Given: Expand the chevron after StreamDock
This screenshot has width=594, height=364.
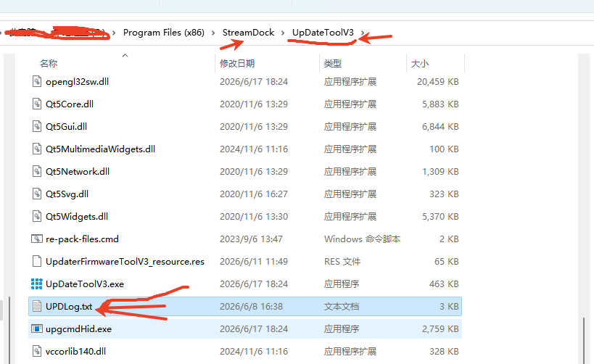Looking at the screenshot, I should 283,33.
